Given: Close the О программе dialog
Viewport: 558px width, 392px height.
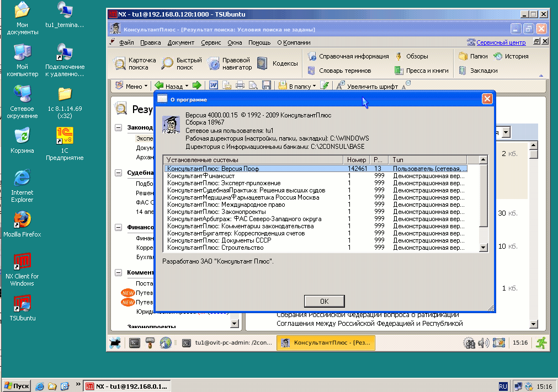Looking at the screenshot, I should pos(487,99).
